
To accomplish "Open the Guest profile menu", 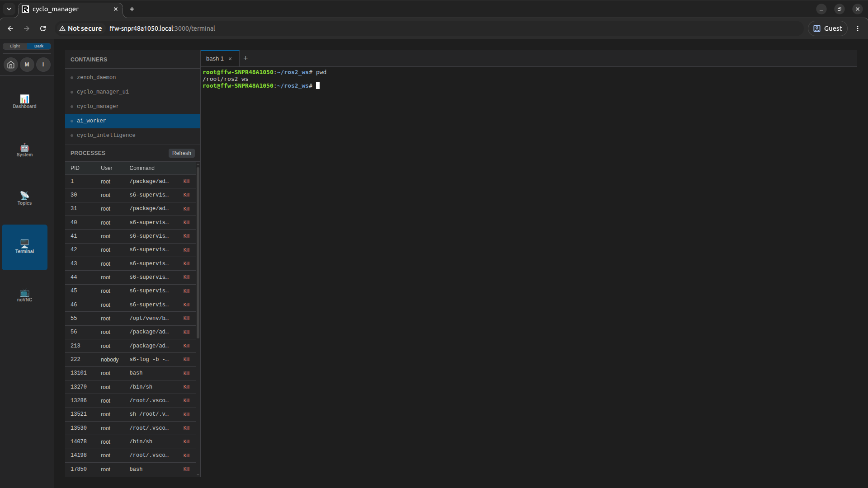I will coord(828,28).
